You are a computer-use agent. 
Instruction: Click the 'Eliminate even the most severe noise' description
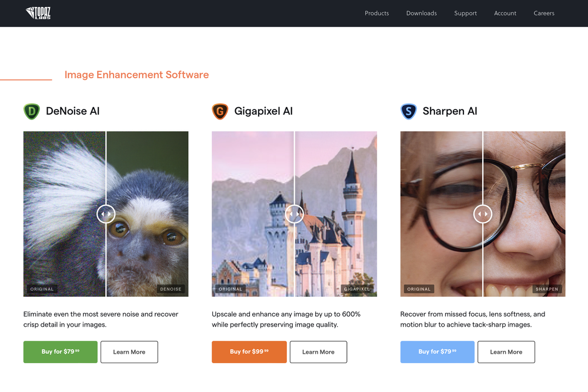point(101,319)
